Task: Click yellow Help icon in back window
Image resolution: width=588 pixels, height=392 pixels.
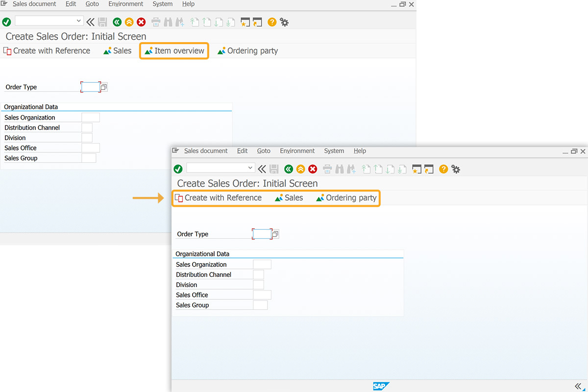Action: [272, 22]
